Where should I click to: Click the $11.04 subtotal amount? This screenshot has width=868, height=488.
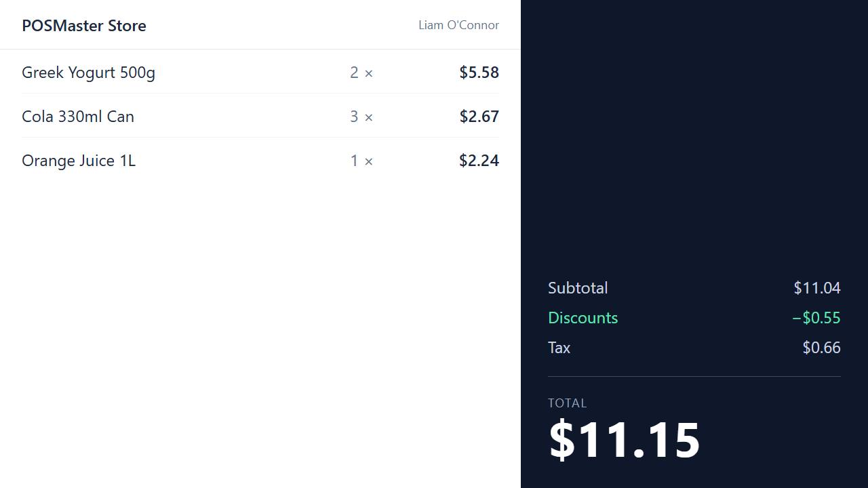click(817, 288)
